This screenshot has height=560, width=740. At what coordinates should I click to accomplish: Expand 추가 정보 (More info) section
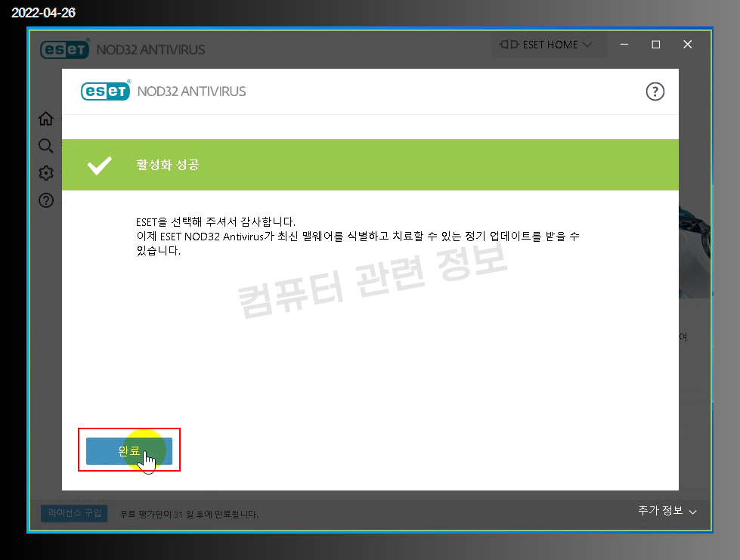[x=667, y=510]
